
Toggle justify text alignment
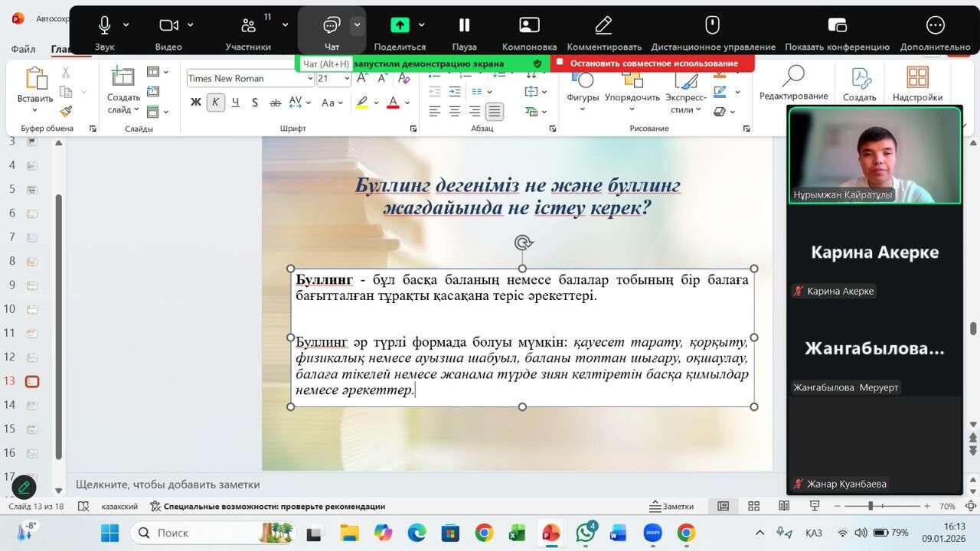[495, 112]
